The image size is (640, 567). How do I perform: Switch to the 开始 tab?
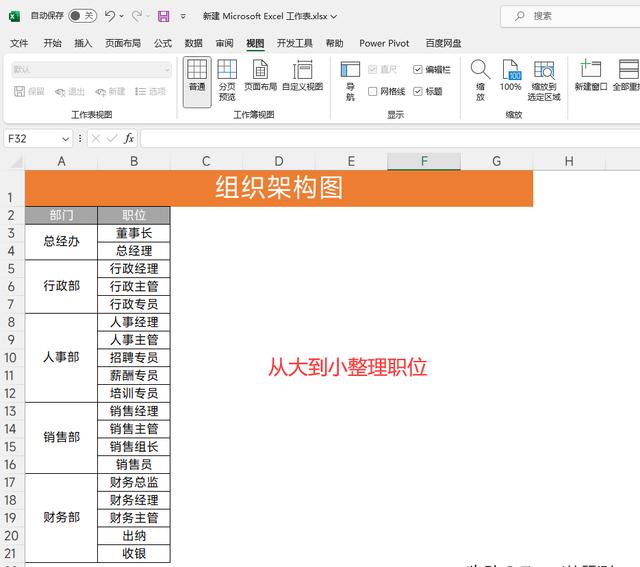point(52,43)
